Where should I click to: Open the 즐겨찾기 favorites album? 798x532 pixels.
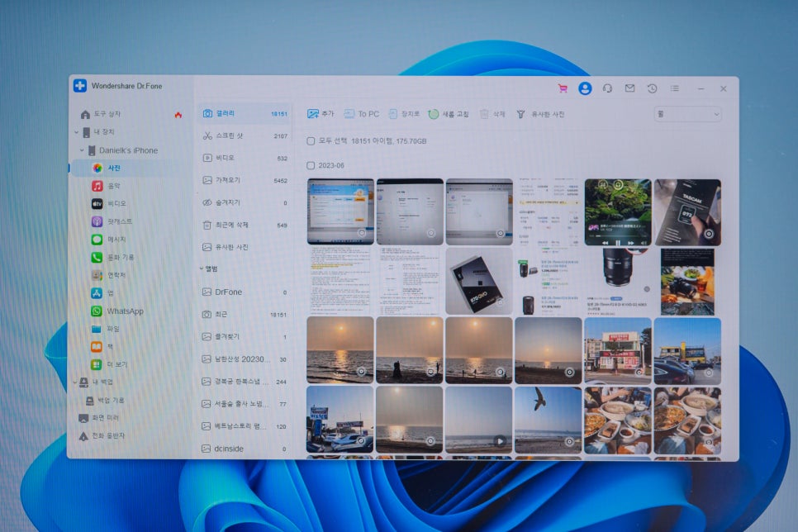[245, 337]
